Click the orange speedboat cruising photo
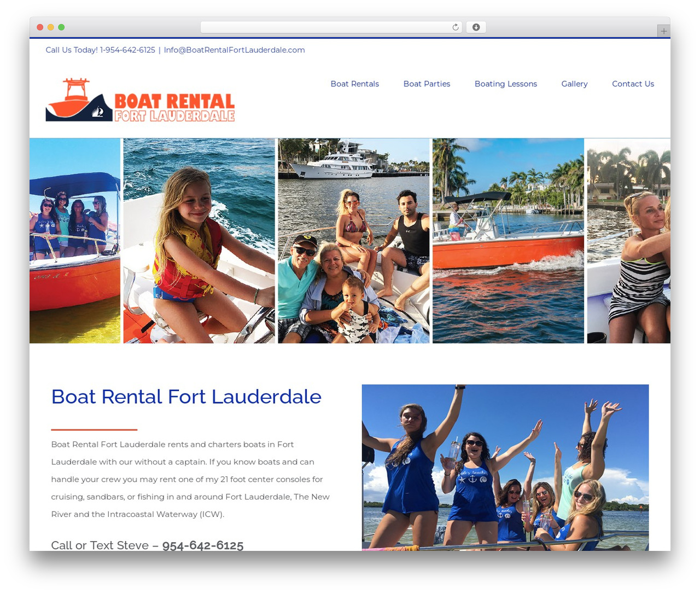 coord(508,241)
